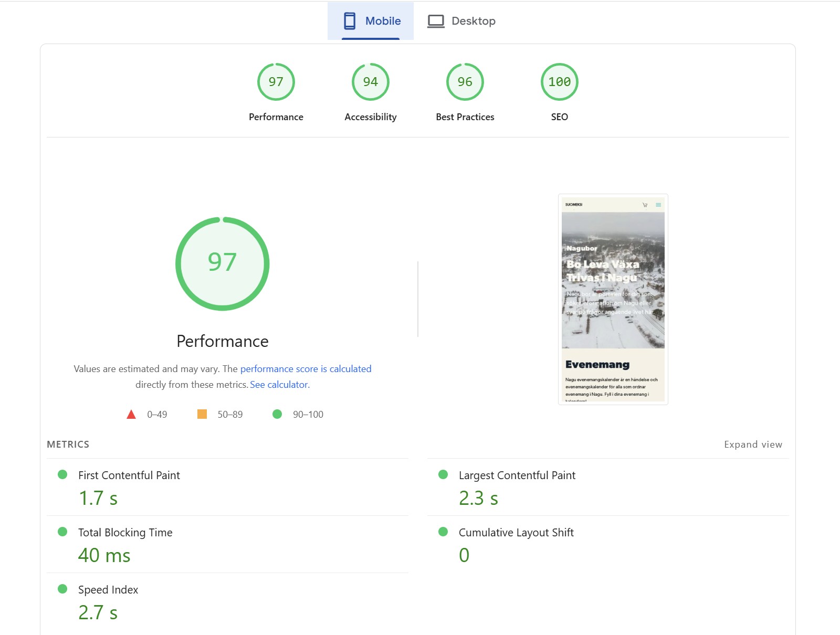Click the orange square 50–89 legend icon
Screen dimensions: 840x635
tap(202, 415)
